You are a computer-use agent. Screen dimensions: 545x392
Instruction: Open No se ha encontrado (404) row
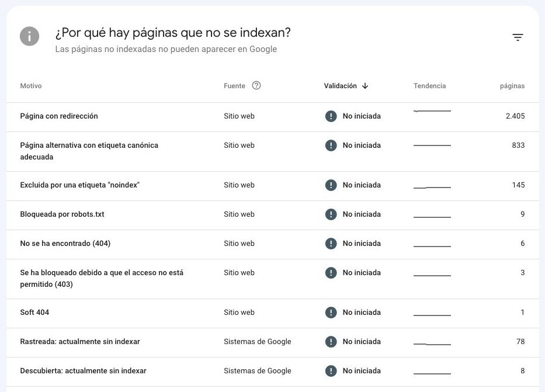click(65, 244)
